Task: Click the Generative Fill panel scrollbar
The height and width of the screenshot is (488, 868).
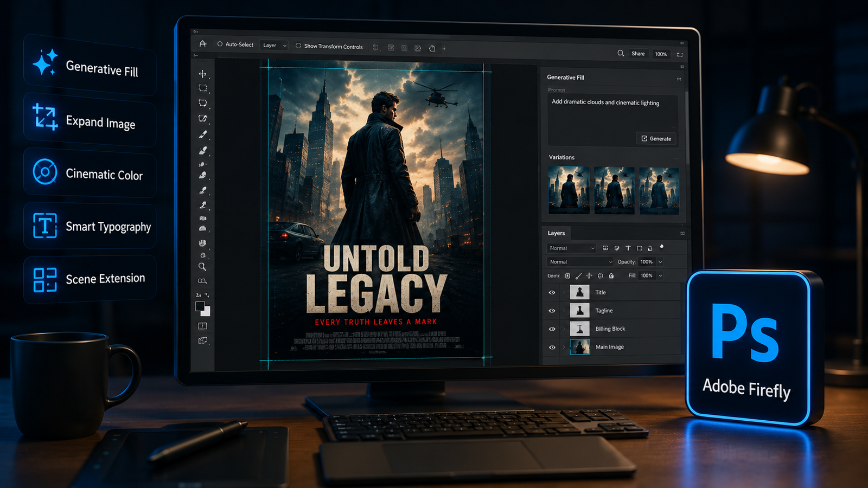Action: [x=686, y=127]
